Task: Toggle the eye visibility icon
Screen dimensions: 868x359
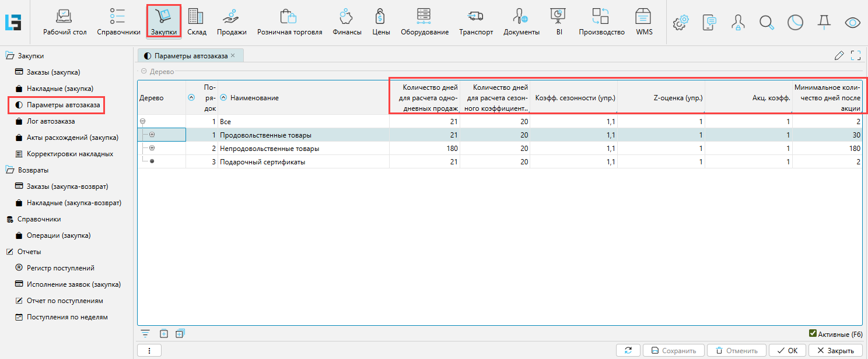Action: [853, 23]
